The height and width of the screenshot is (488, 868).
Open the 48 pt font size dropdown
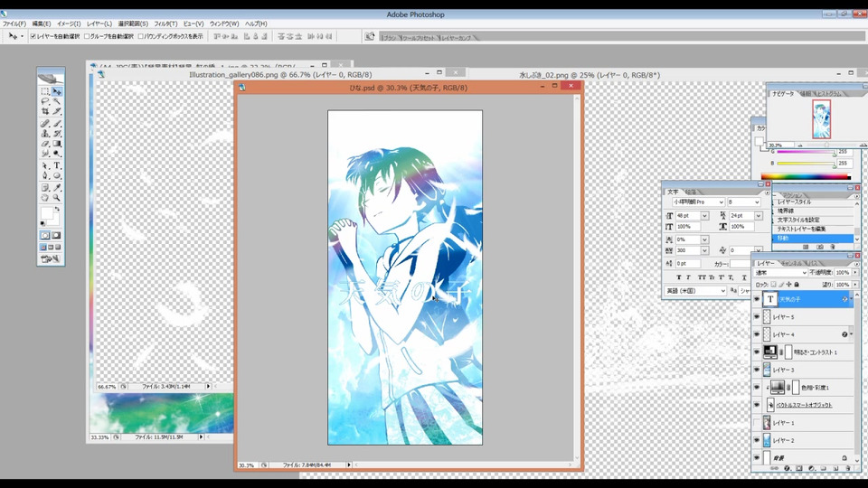click(x=704, y=216)
